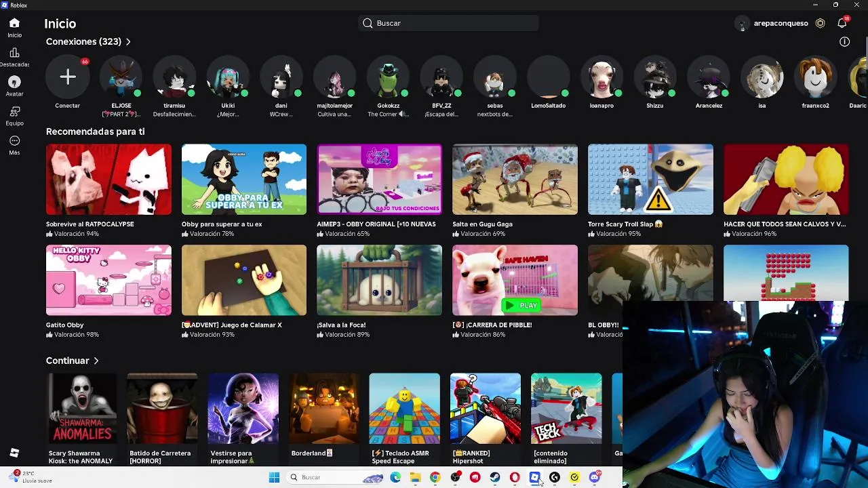This screenshot has height=488, width=868.
Task: Open the weather widget showing 23°C
Action: click(x=30, y=477)
